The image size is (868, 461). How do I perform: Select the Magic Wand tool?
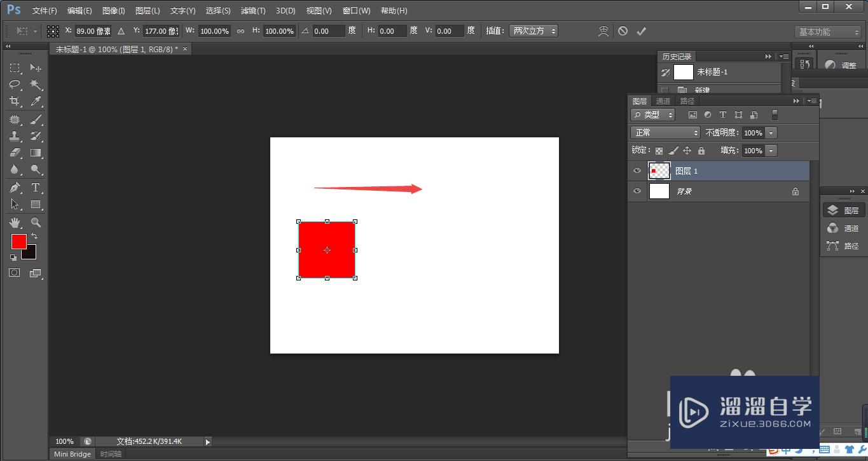pyautogui.click(x=36, y=85)
